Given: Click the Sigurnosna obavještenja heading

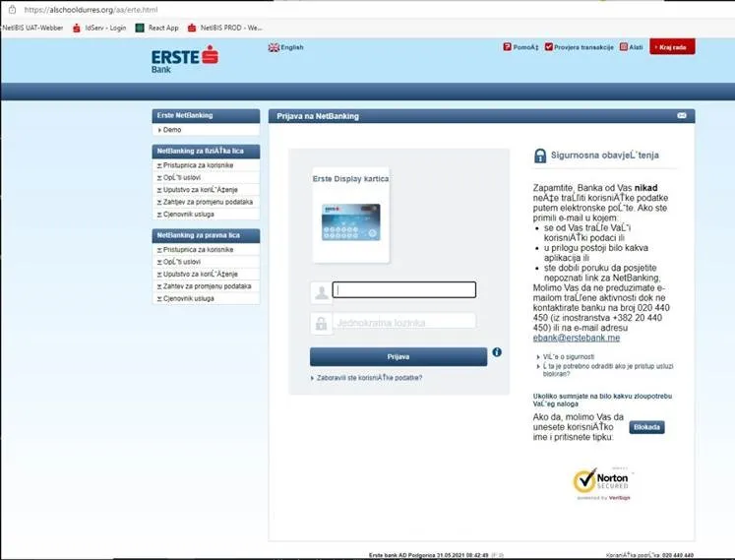Looking at the screenshot, I should pos(605,156).
